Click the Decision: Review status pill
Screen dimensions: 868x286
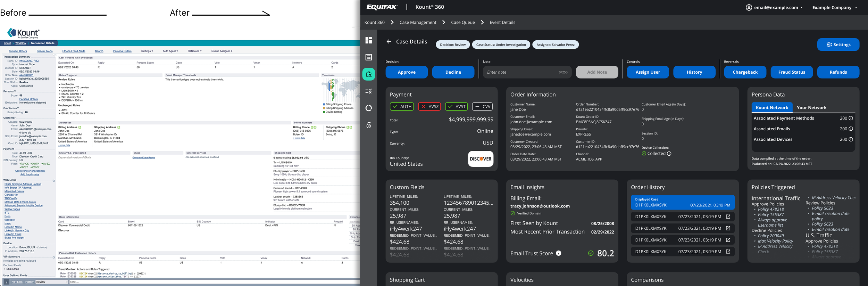pyautogui.click(x=453, y=44)
